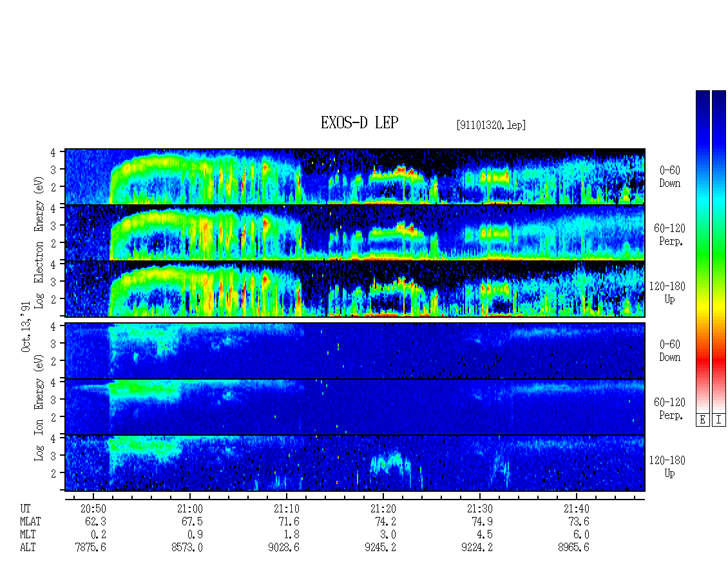
Task: Click the 21:20 time tick label
Action: [383, 509]
